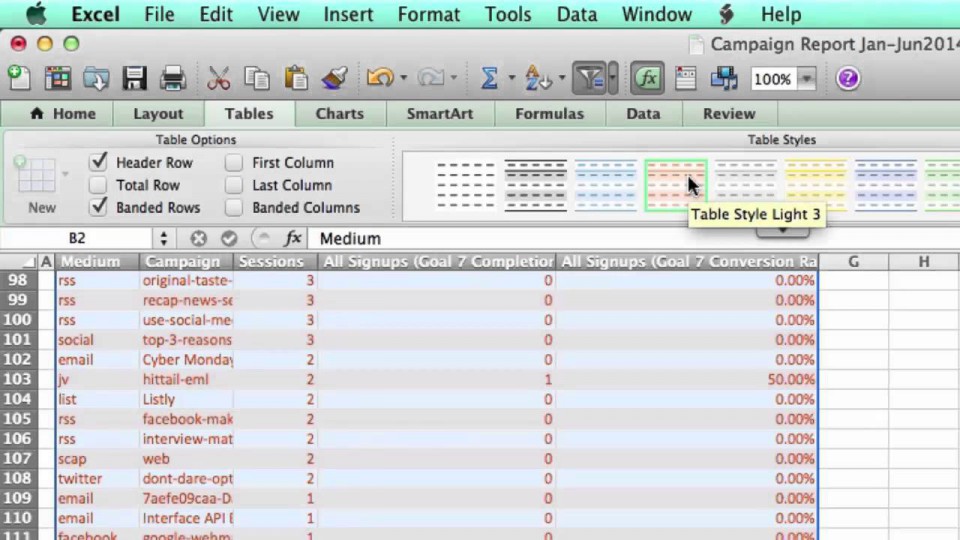
Task: Cut selection with the scissors icon
Action: 219,78
